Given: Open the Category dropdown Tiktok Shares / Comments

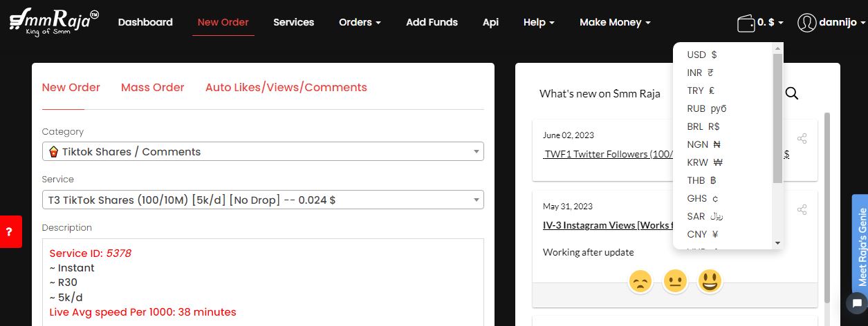Looking at the screenshot, I should point(263,151).
